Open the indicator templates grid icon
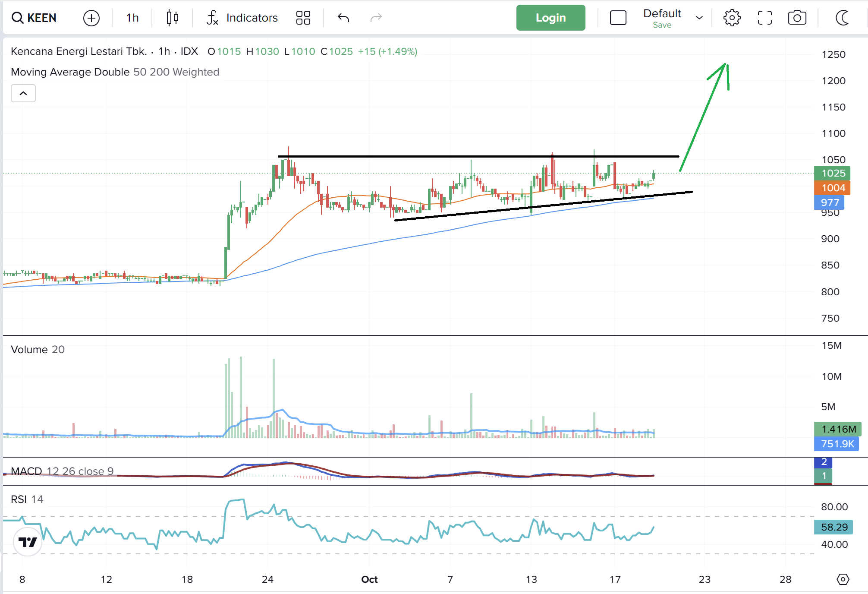868x594 pixels. pos(303,18)
